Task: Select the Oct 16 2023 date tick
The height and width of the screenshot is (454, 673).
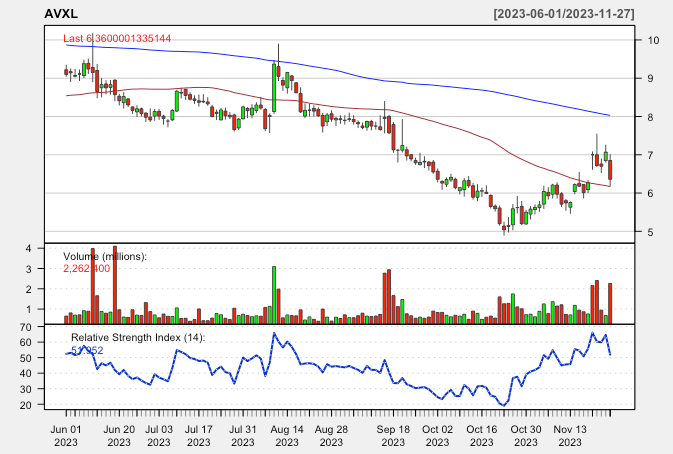Action: pyautogui.click(x=483, y=434)
